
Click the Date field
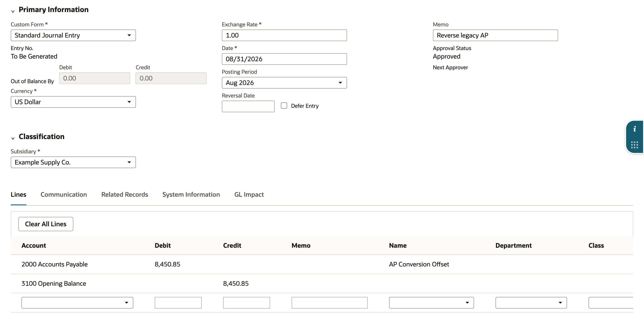click(284, 59)
